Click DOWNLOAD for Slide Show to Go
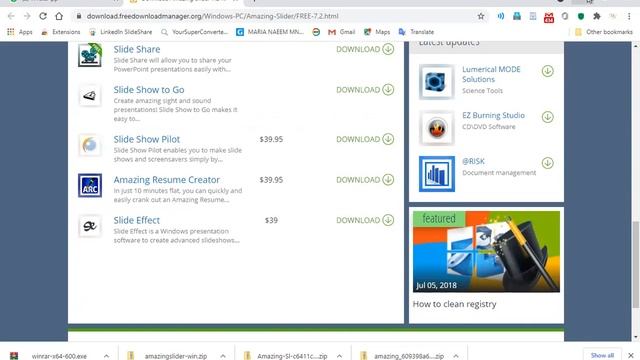640x360 pixels. (x=365, y=90)
